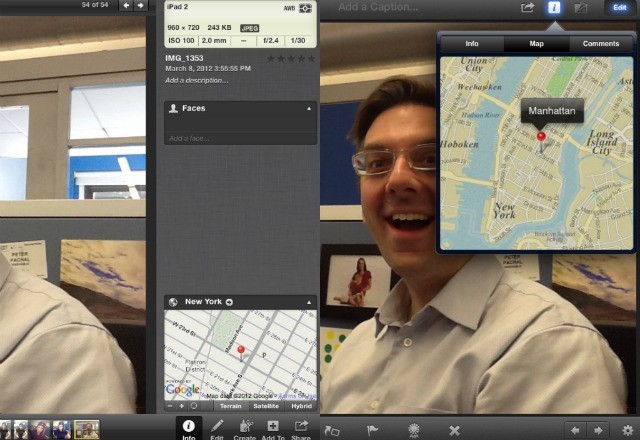Screen dimensions: 640x440
Task: Select the highlighted last filmstrip thumbnail
Action: pyautogui.click(x=87, y=430)
